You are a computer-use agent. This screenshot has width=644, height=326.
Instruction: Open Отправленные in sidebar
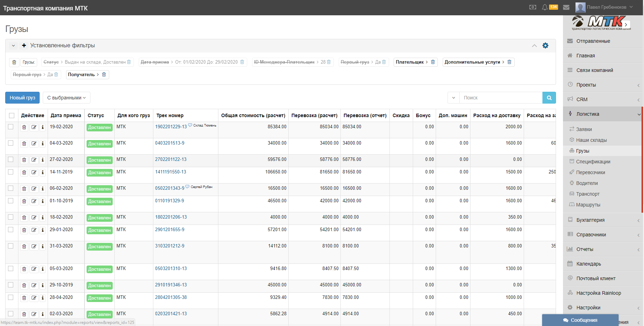click(603, 41)
